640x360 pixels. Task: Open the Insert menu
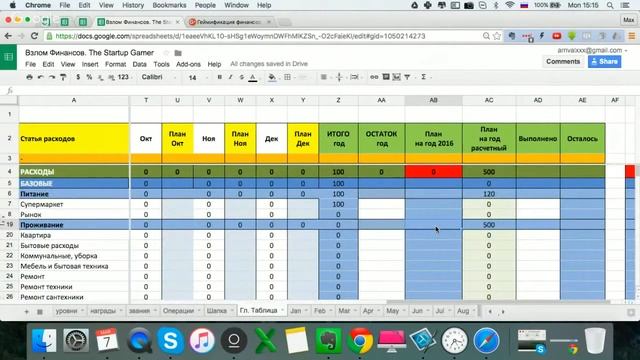[x=90, y=64]
